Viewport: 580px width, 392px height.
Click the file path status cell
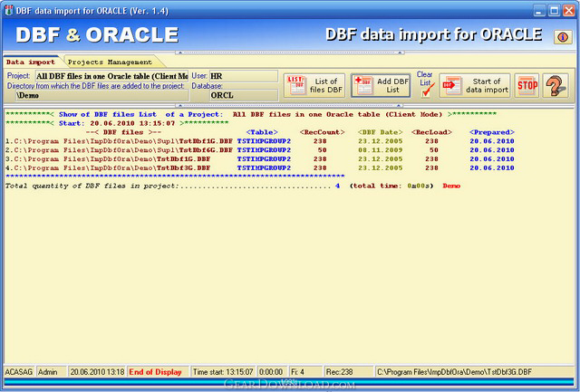[475, 372]
